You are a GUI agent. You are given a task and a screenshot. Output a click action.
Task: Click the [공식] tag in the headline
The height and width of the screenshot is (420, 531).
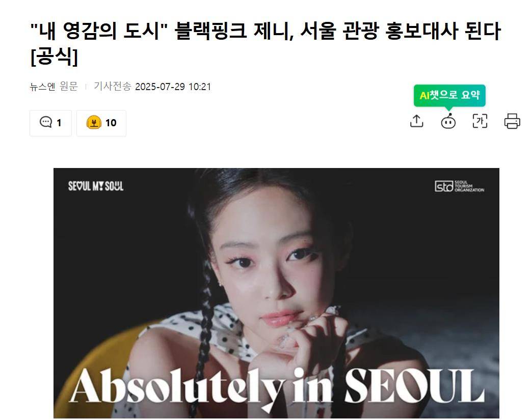[x=54, y=57]
